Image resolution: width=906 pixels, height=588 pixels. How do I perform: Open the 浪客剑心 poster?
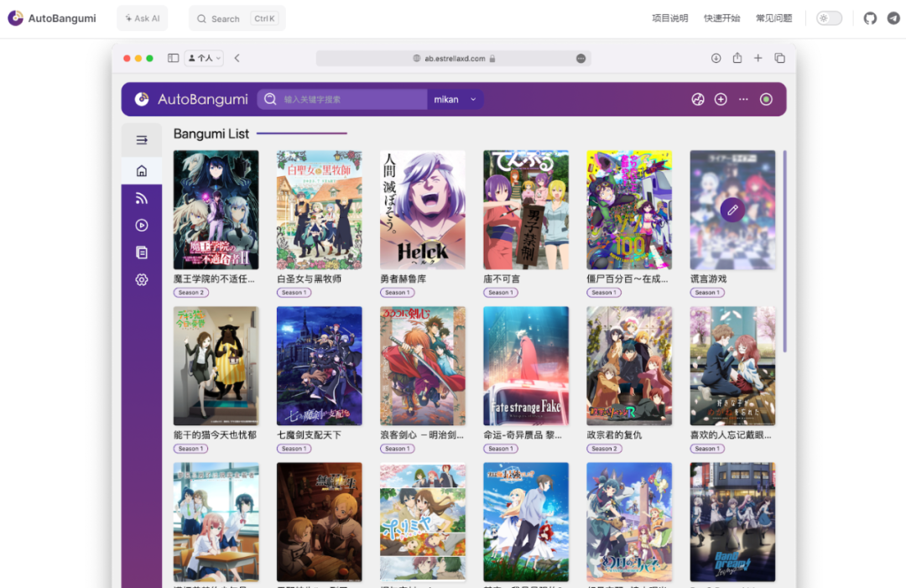click(x=422, y=366)
